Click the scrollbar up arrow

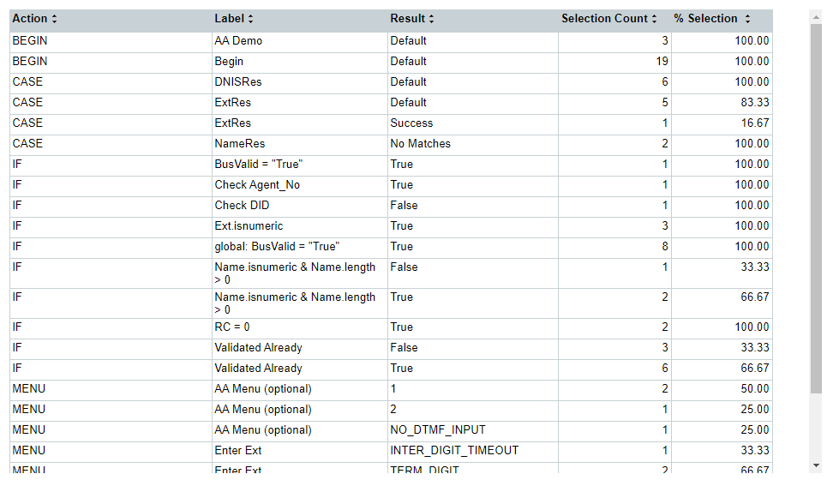[817, 17]
